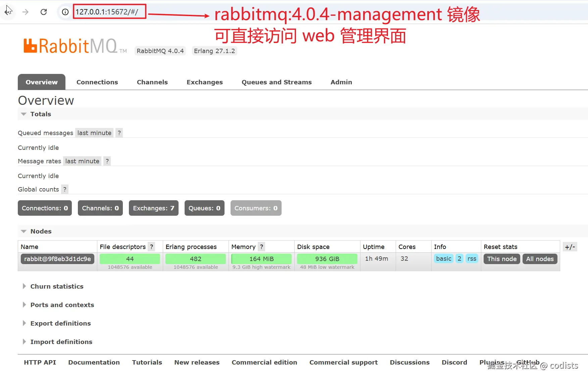Reload the page with the refresh icon

pos(44,12)
